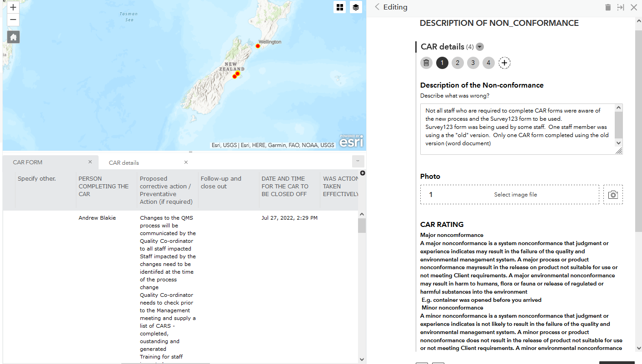Go back from the Editing panel
This screenshot has height=364, width=642.
(377, 7)
